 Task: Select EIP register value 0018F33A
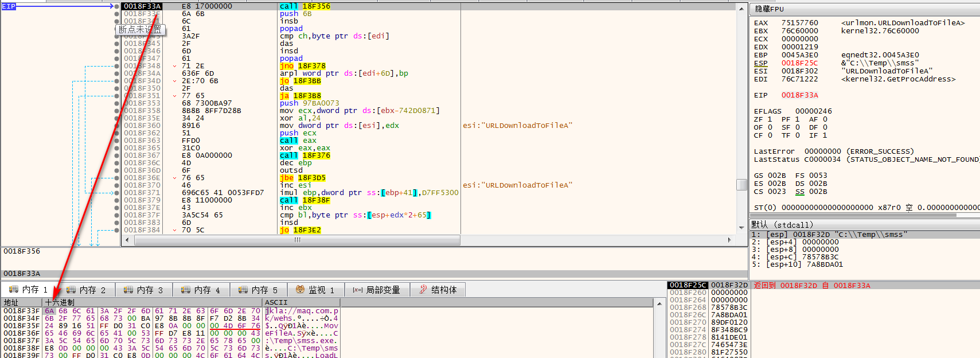(x=800, y=95)
